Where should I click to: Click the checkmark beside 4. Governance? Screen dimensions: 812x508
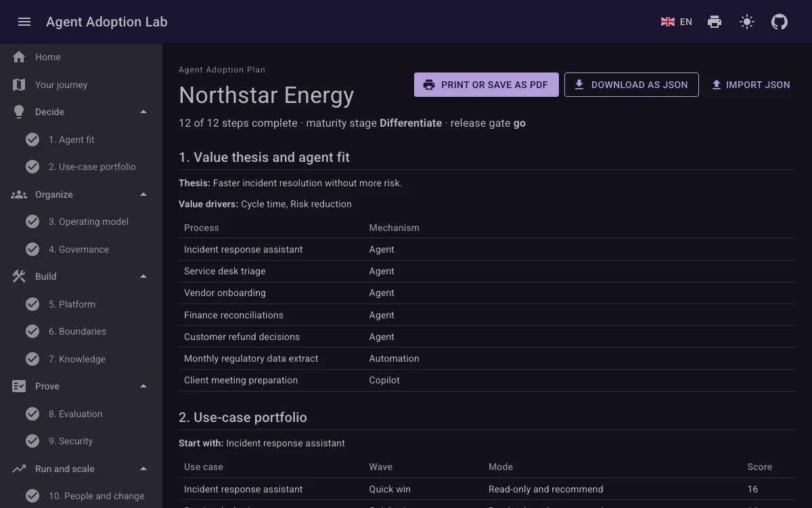[x=32, y=249]
